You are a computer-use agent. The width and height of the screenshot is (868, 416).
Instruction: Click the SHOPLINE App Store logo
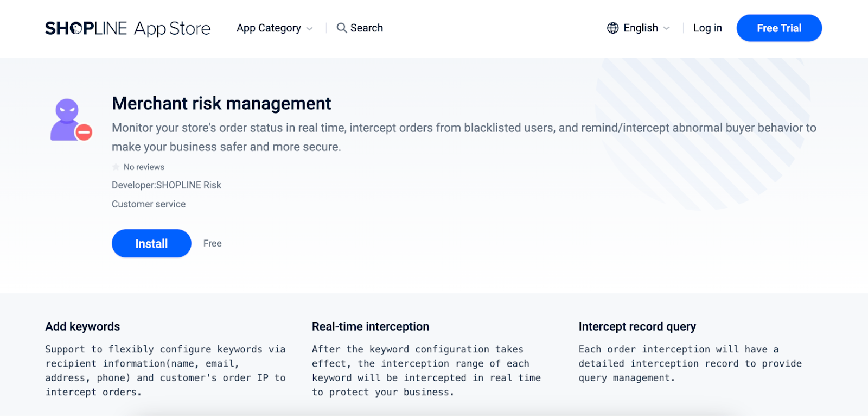click(x=127, y=28)
